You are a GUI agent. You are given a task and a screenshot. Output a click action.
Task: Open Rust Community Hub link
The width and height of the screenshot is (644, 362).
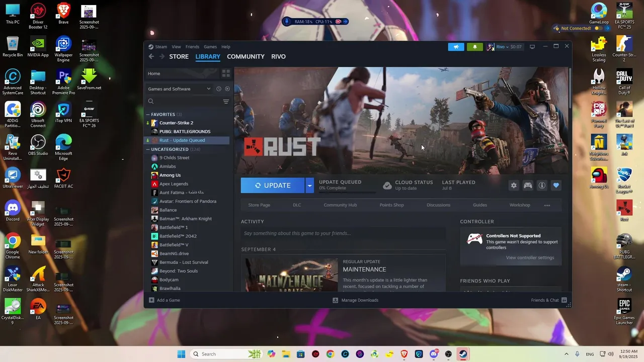pyautogui.click(x=340, y=205)
